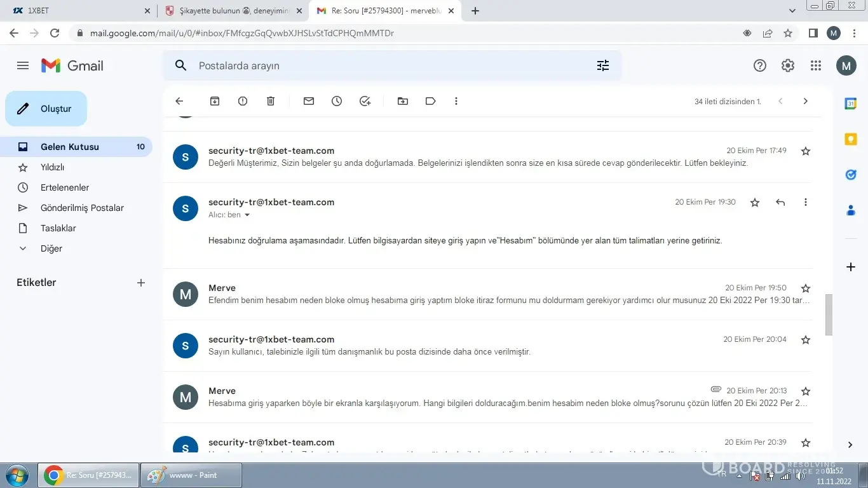This screenshot has width=868, height=488.
Task: Open more options for the 19:30 message
Action: pos(806,202)
